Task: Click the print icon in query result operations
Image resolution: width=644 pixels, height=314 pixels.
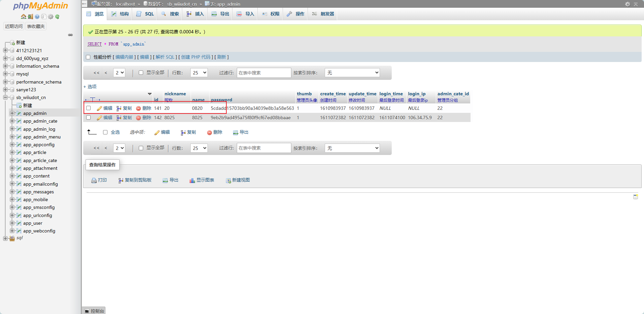Action: tap(94, 181)
